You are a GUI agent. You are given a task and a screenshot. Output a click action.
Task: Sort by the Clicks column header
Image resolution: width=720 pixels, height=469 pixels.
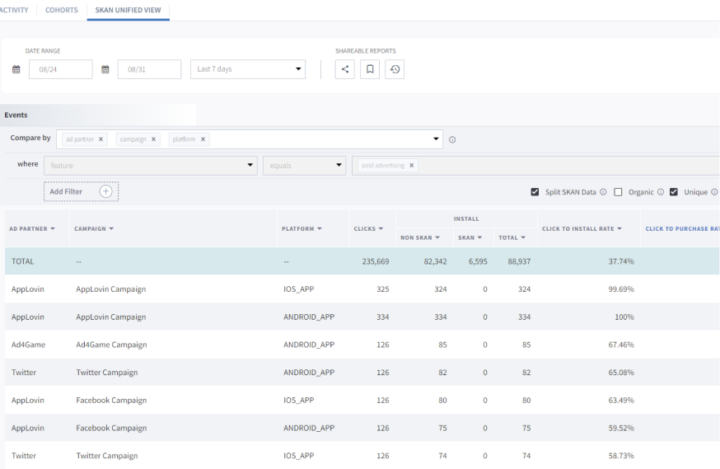click(365, 229)
